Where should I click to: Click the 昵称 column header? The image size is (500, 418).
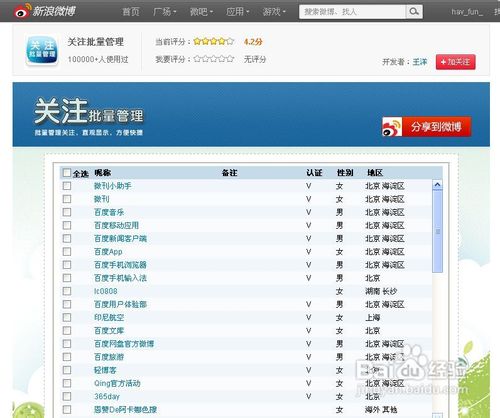pos(103,173)
